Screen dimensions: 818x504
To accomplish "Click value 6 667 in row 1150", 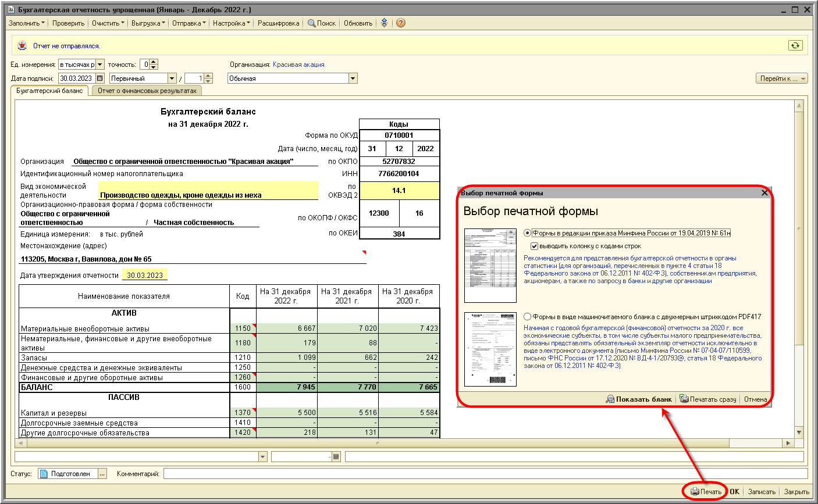I will [287, 328].
